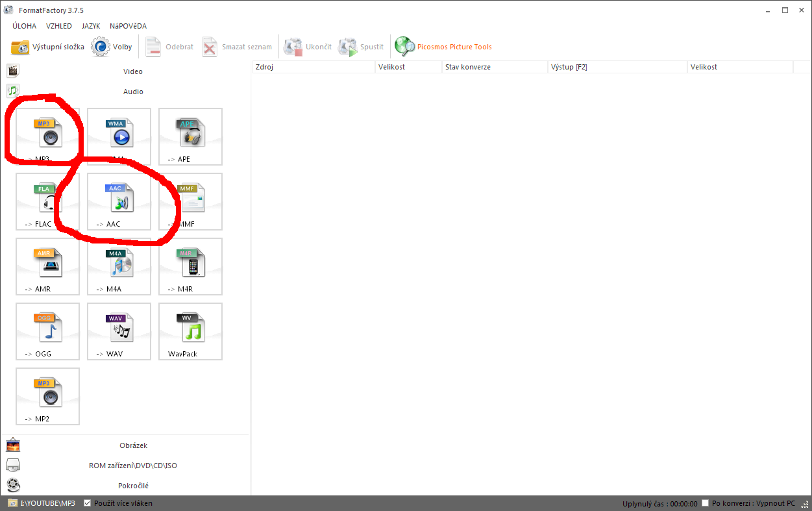Pick the FLAC conversion format
Image resolution: width=812 pixels, height=511 pixels.
48,201
